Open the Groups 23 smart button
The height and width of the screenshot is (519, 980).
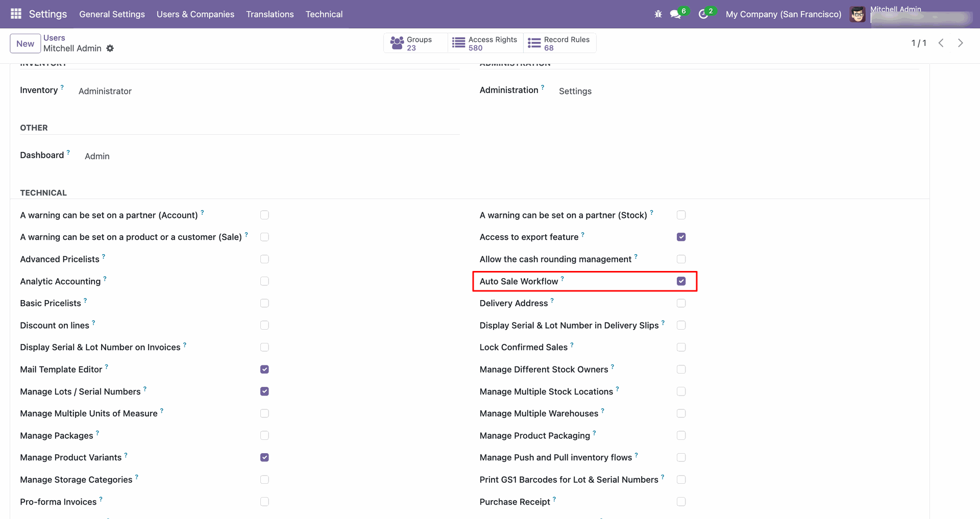click(415, 43)
